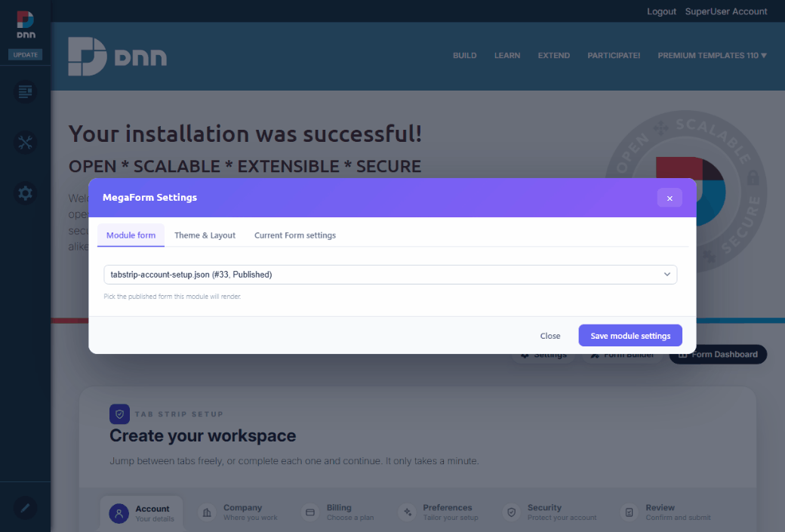
Task: Select the Account step tab
Action: pos(142,513)
